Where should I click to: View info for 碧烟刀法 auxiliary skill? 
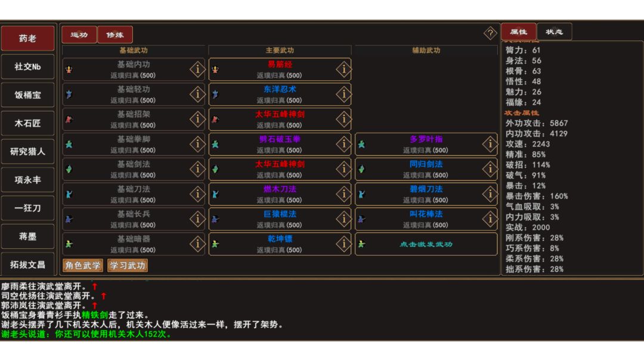pyautogui.click(x=490, y=194)
